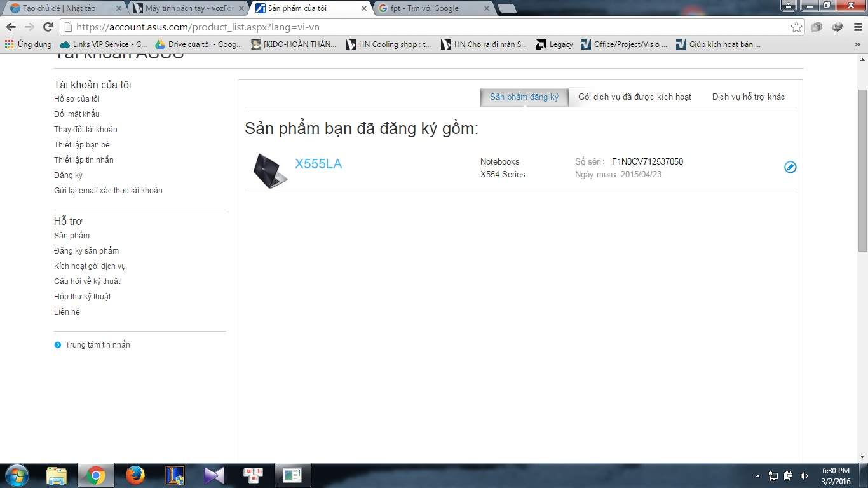Reload the page with the refresh icon
The height and width of the screenshot is (488, 868).
[x=48, y=27]
